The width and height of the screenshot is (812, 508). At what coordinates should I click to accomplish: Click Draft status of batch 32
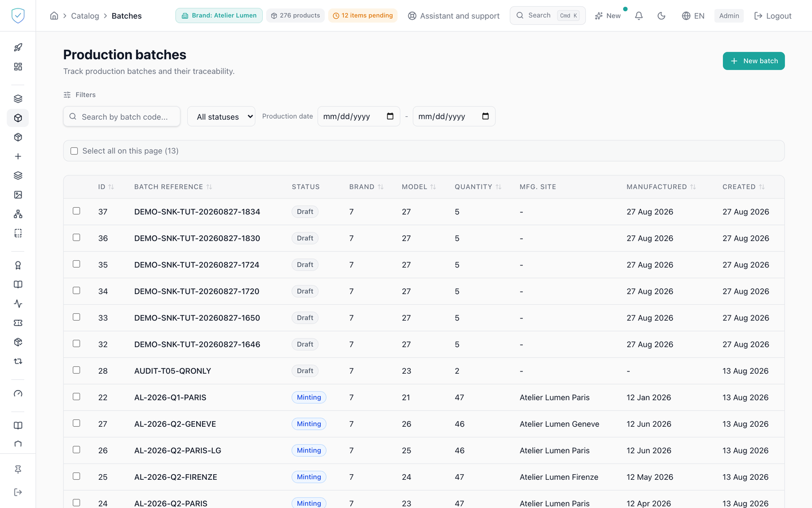(305, 344)
